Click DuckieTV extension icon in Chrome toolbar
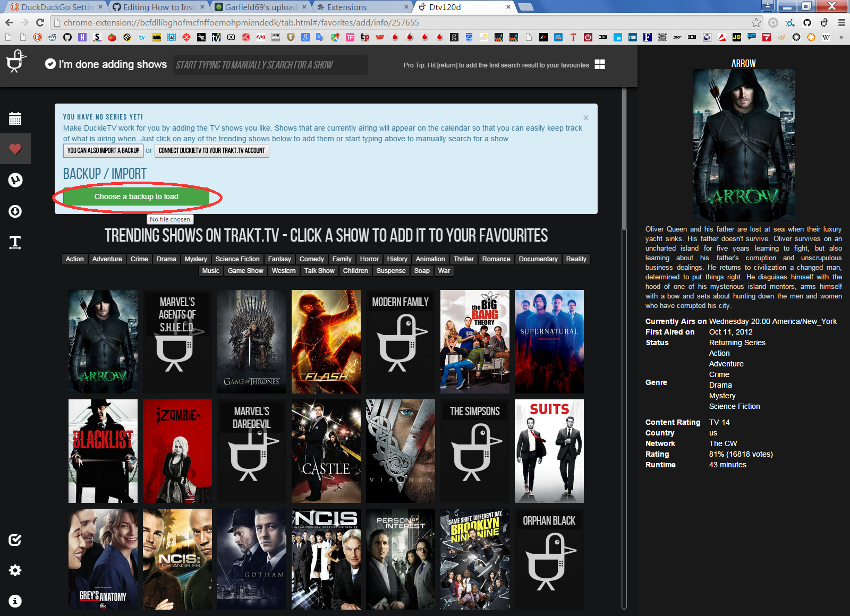 (824, 22)
